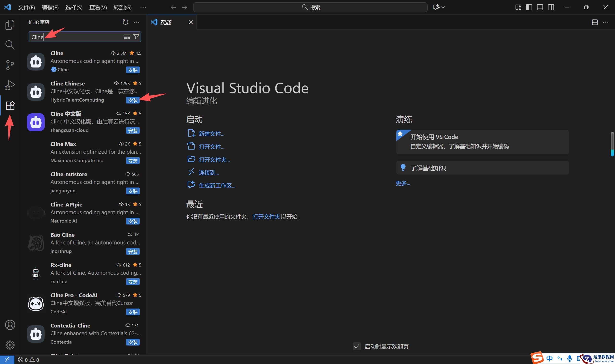
Task: Open the Explorer view in activity bar
Action: pos(10,25)
